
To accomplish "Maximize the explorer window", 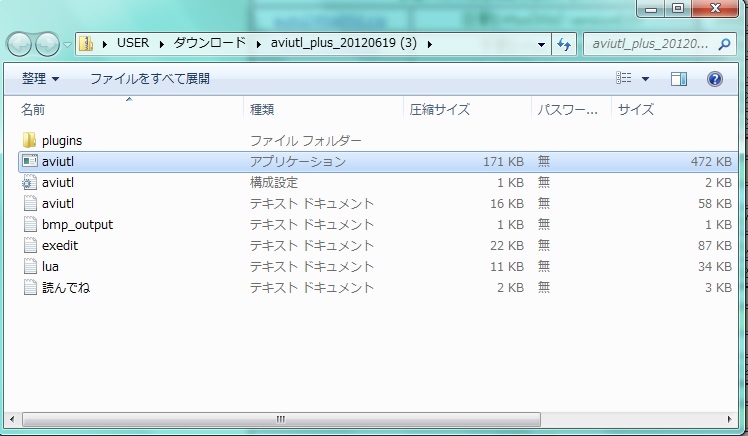I will 678,8.
